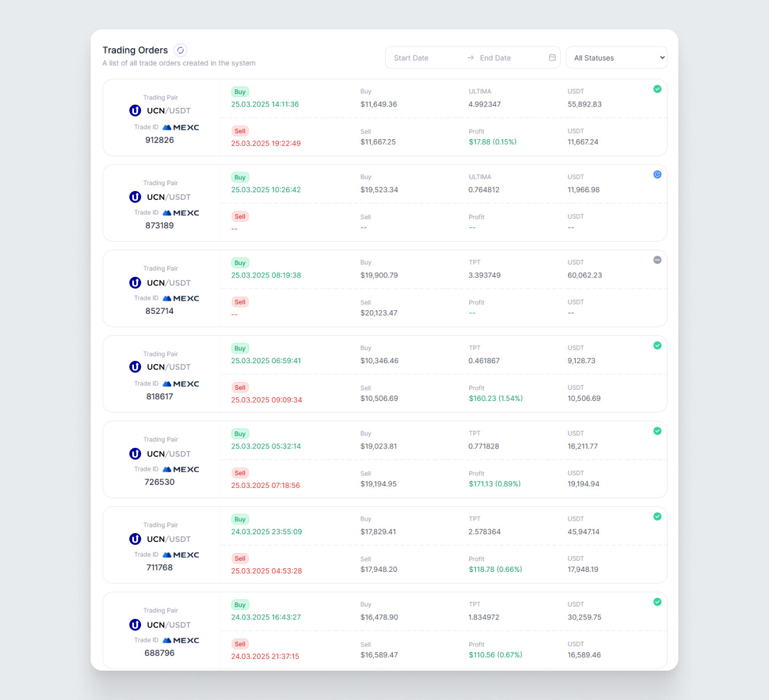This screenshot has height=700, width=769.
Task: Click Sell timestamp 25.03.2025 07:18:56
Action: [266, 485]
